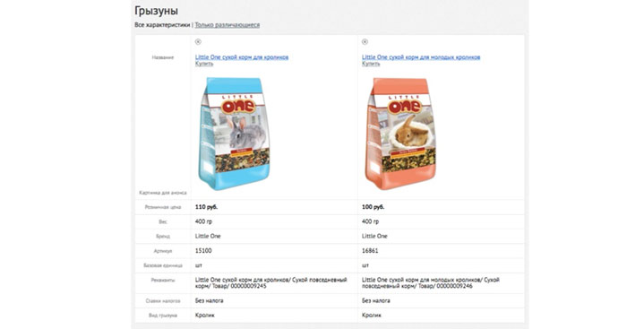This screenshot has width=644, height=329.
Task: Remove the first rabbit food from comparison
Action: [x=198, y=42]
